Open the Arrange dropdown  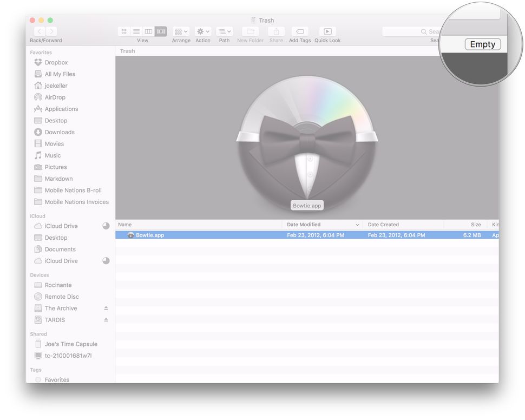point(181,31)
